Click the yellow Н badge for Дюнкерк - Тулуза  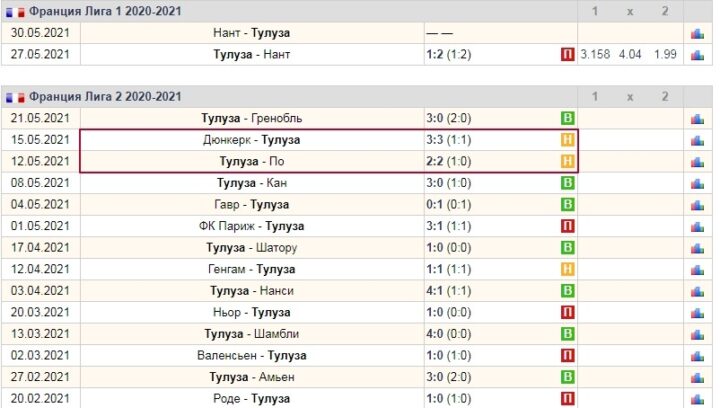(568, 140)
